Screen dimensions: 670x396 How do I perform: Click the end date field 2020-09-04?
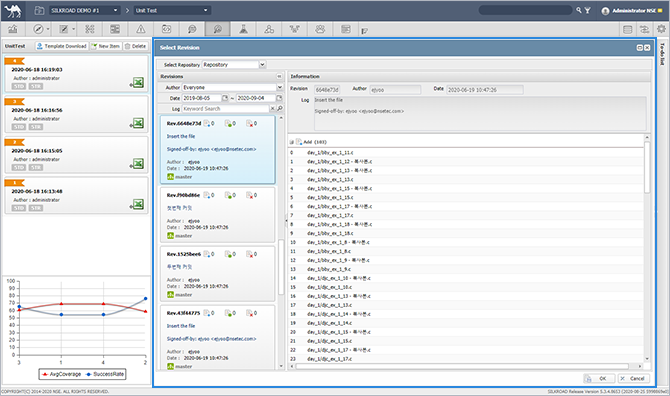[x=256, y=98]
